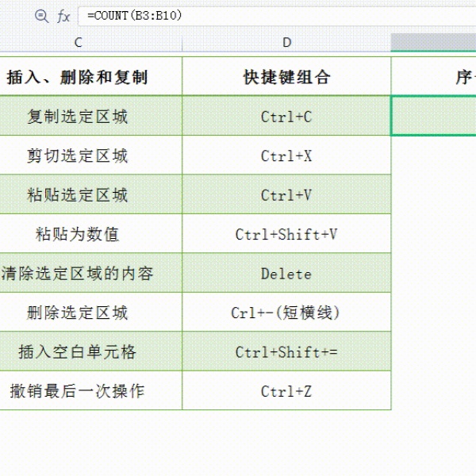Select cell Ctrl+V
476x476 pixels.
pyautogui.click(x=286, y=194)
